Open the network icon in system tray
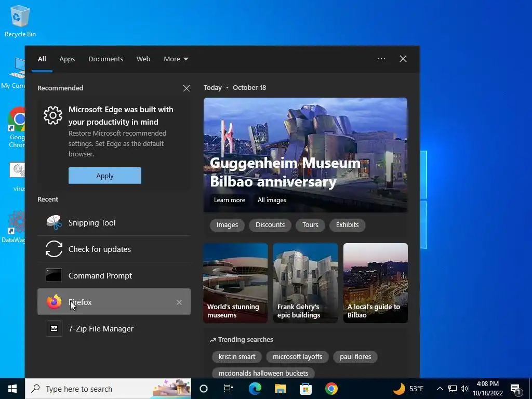The height and width of the screenshot is (399, 532). click(x=453, y=389)
